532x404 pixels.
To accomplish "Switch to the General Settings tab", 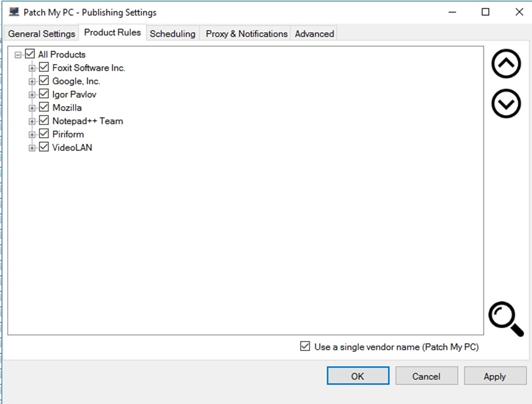I will coord(42,33).
